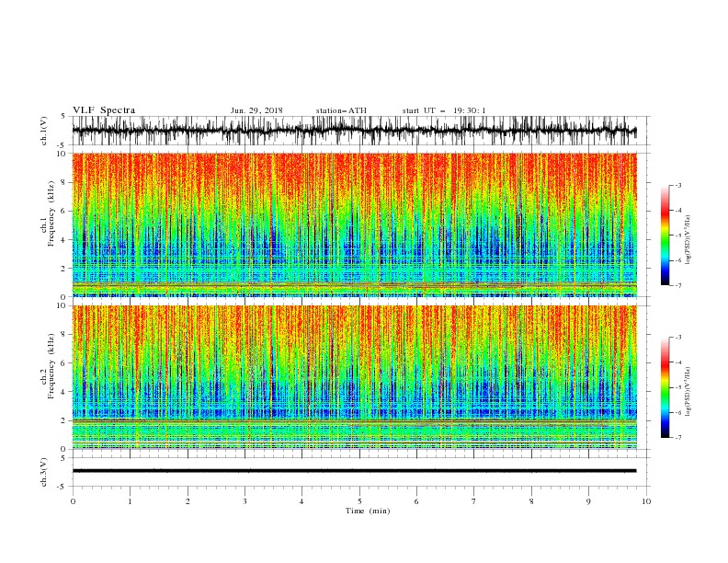Image resolution: width=728 pixels, height=563 pixels.
Task: Click time axis tick label "0"
Action: tap(73, 501)
